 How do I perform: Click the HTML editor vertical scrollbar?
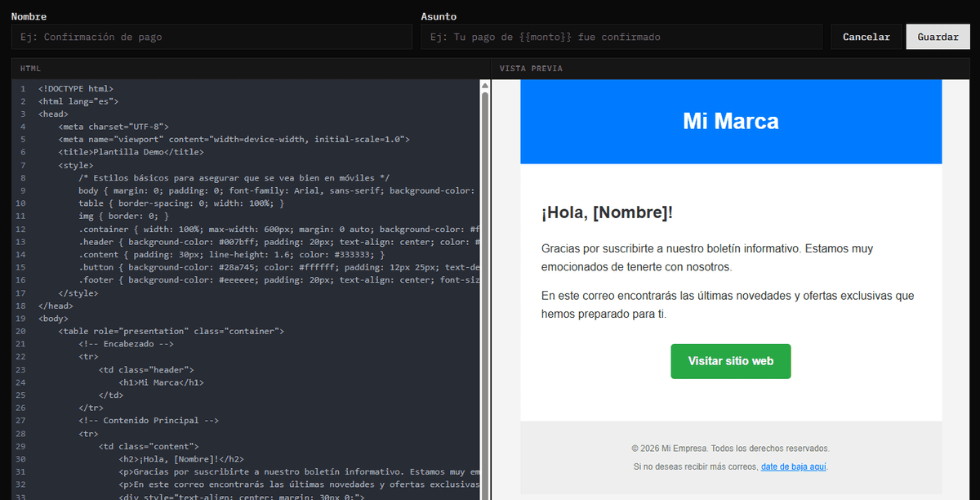pos(485,289)
